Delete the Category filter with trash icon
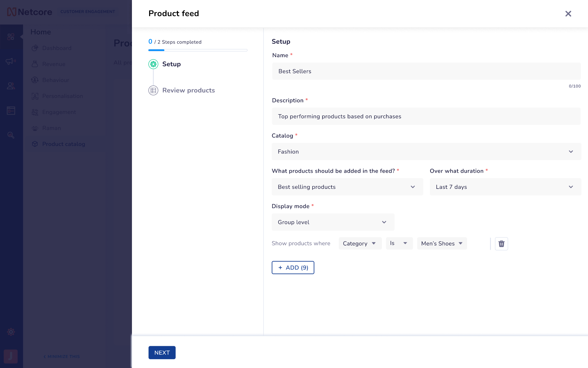Viewport: 588px width, 368px height. tap(501, 244)
